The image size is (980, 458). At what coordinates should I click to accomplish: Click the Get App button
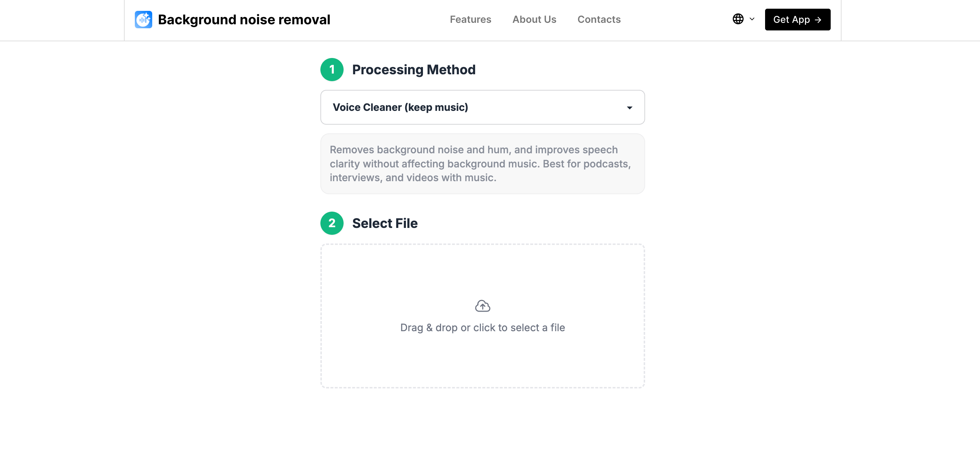pos(797,20)
